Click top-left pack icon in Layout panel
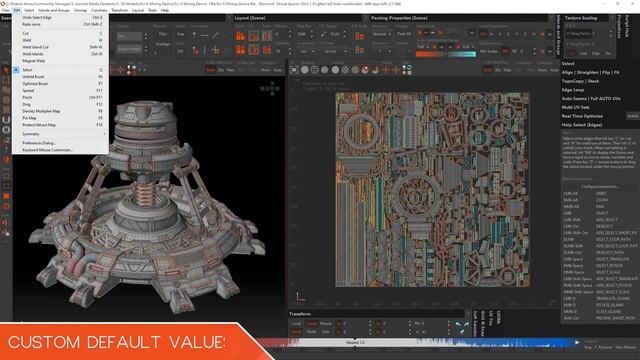 pos(240,37)
